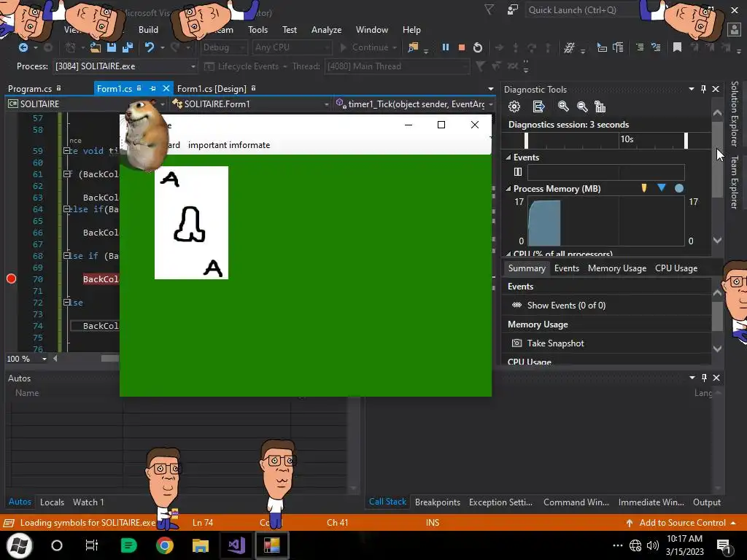Open the Build menu
Viewport: 747px width, 560px height.
point(148,29)
